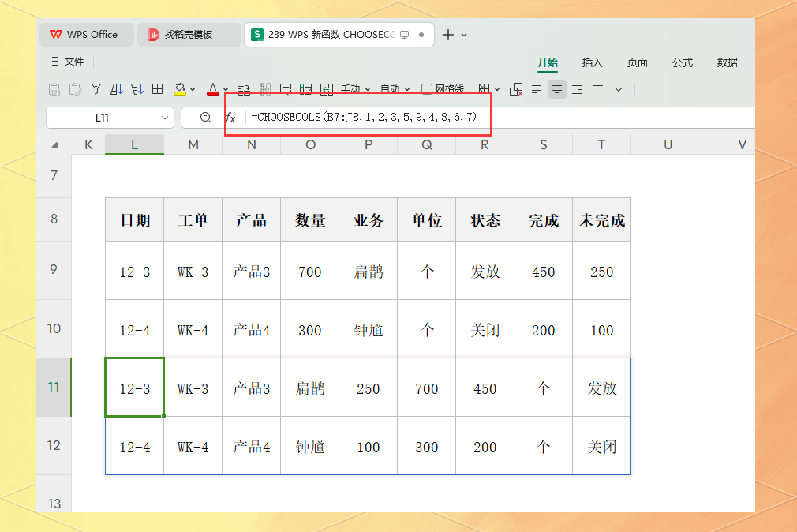Click the filter funnel icon
The width and height of the screenshot is (797, 532).
96,89
